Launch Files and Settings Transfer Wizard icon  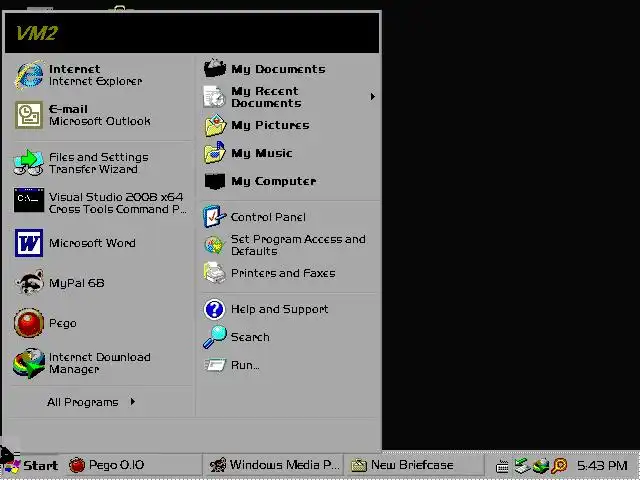tap(29, 162)
